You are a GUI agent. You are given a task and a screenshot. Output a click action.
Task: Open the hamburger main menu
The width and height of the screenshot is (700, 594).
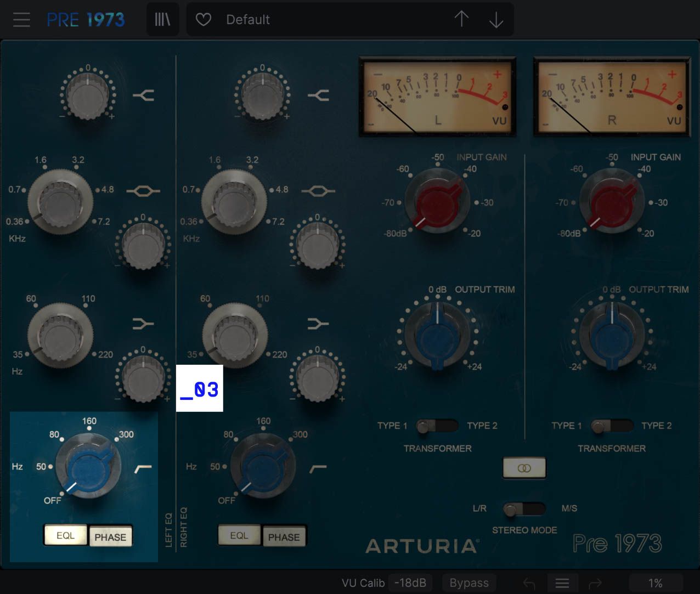[x=21, y=20]
